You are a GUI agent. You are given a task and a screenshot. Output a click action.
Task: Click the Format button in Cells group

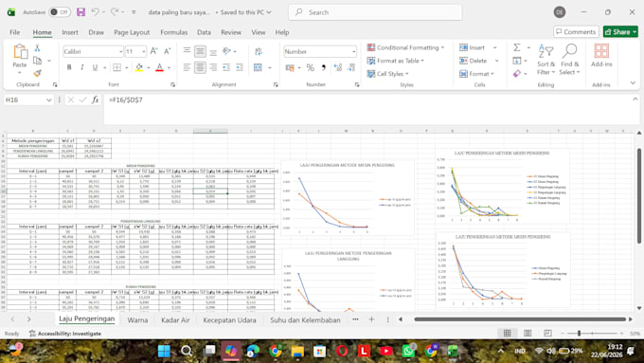[477, 74]
